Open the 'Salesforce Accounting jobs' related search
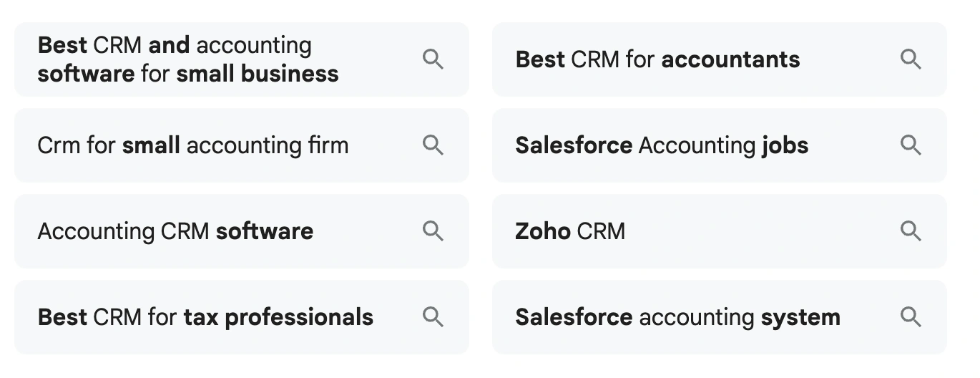This screenshot has width=980, height=378. tap(662, 145)
